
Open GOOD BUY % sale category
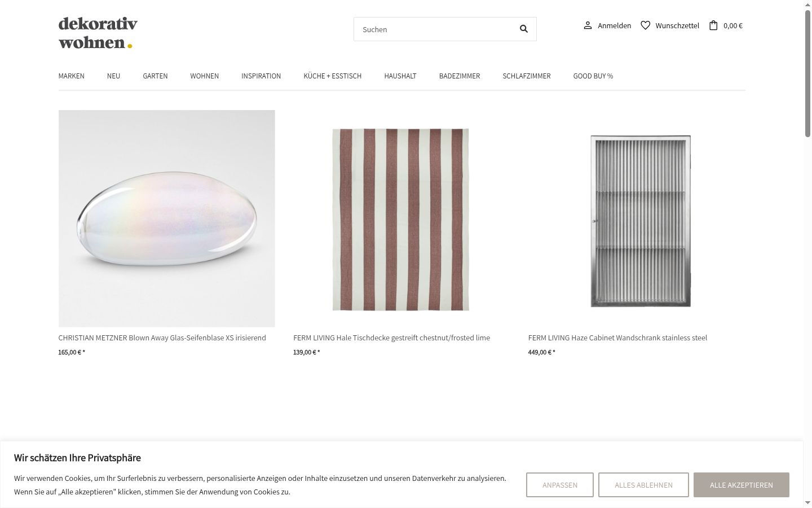point(593,76)
